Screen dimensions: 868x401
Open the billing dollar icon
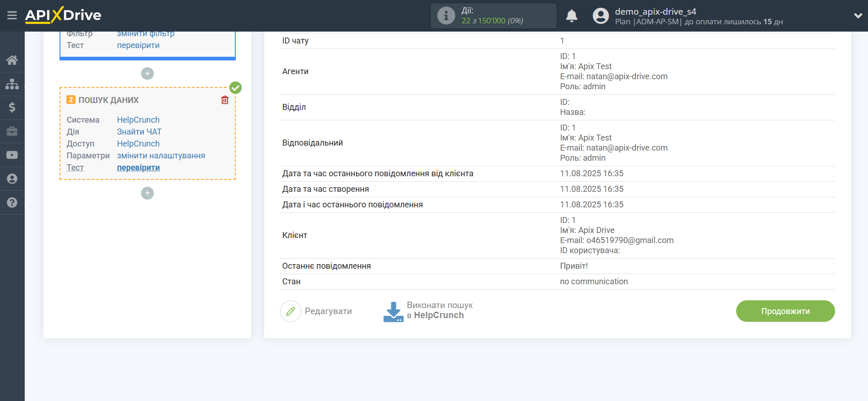pos(12,108)
